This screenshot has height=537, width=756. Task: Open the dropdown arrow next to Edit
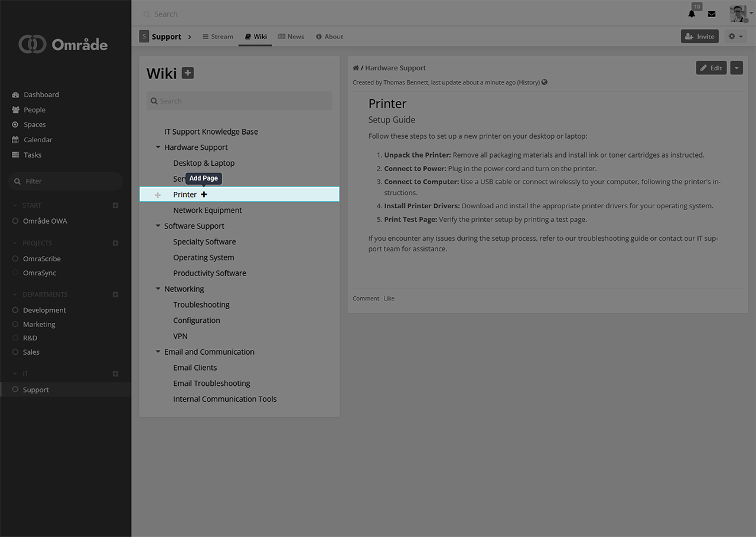point(736,68)
